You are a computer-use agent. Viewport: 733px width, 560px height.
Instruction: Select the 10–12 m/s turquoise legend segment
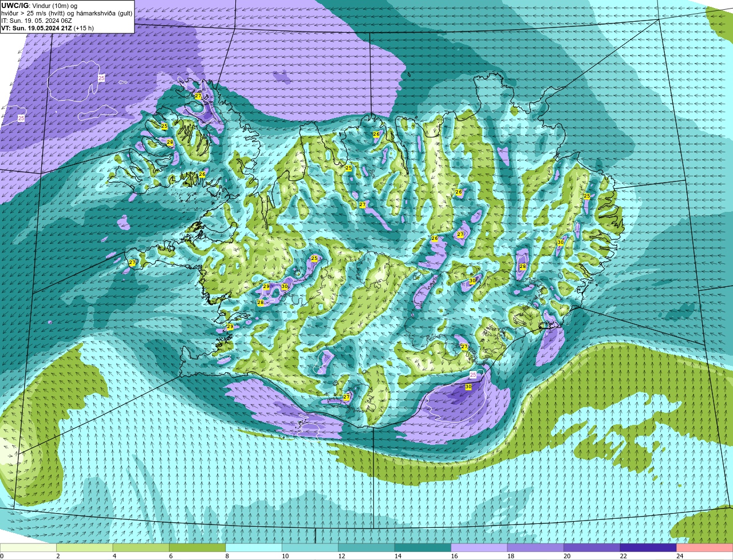tap(310, 547)
